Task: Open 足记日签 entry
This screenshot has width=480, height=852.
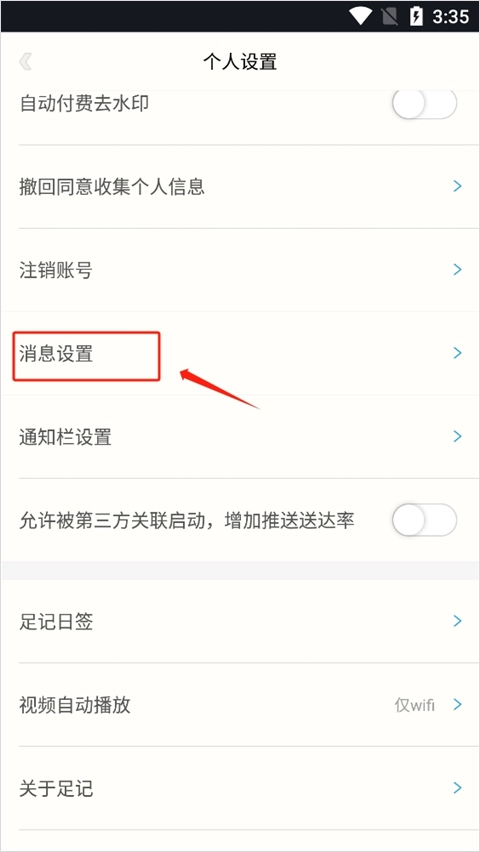Action: click(x=240, y=622)
